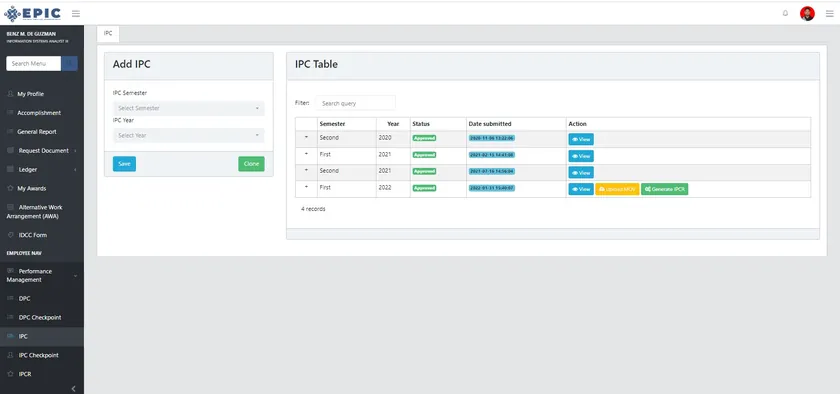Expand the Request Document submenu arrow

click(75, 151)
